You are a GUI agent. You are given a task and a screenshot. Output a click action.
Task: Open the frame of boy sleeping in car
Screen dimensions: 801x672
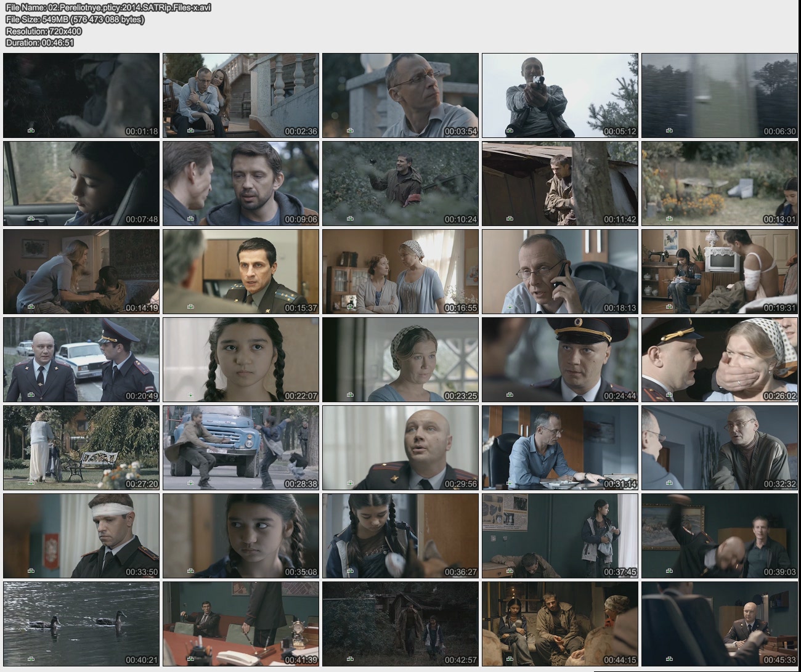[x=81, y=183]
